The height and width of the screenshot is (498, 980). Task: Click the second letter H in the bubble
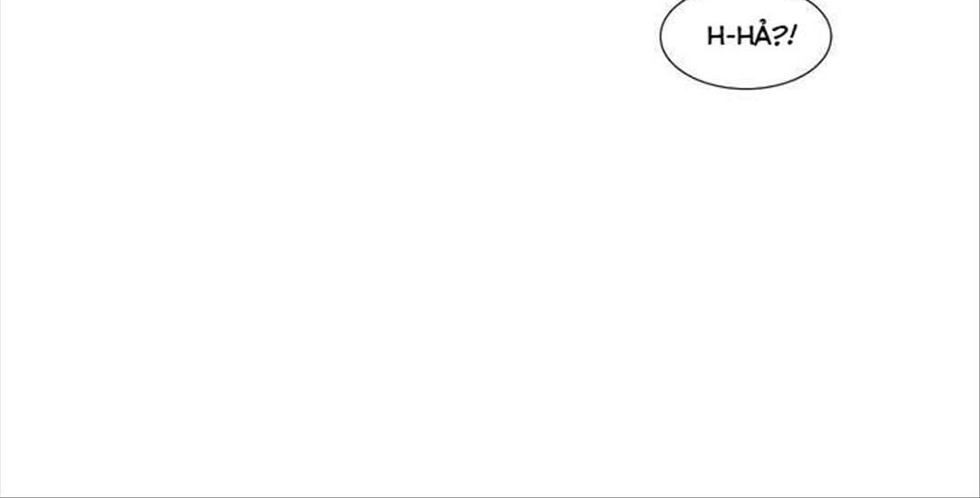(x=746, y=36)
